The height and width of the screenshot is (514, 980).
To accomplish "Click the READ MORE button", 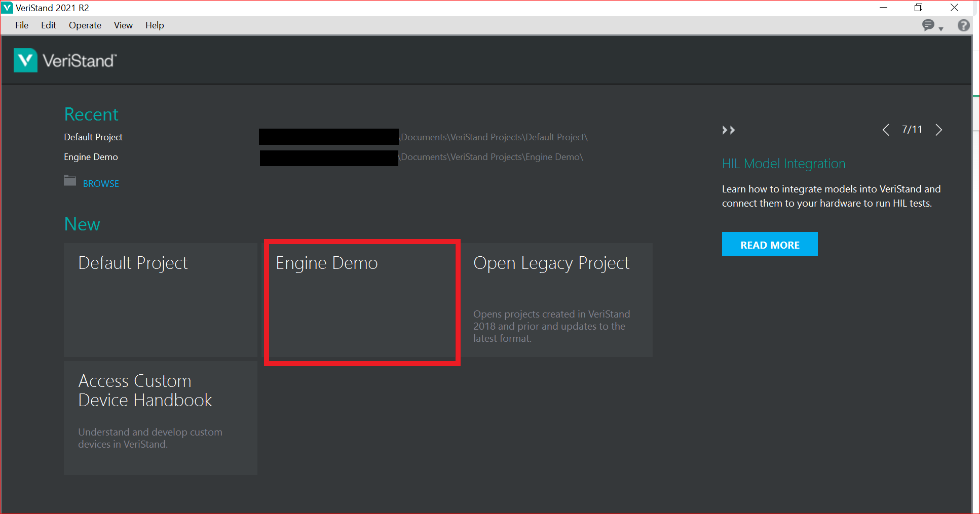I will coord(770,244).
